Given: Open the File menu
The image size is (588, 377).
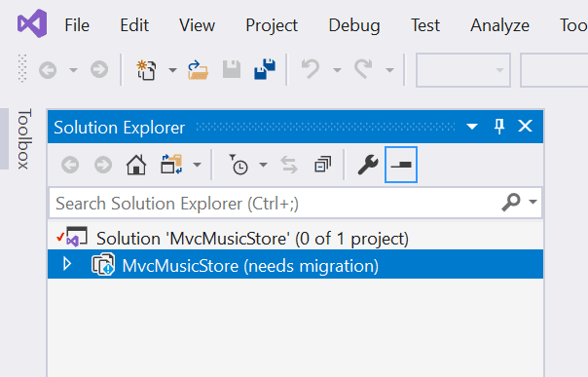Looking at the screenshot, I should tap(77, 25).
